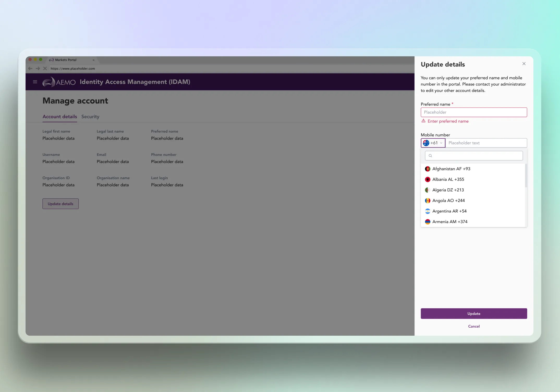Image resolution: width=560 pixels, height=392 pixels.
Task: Click browser back arrow
Action: 30,69
